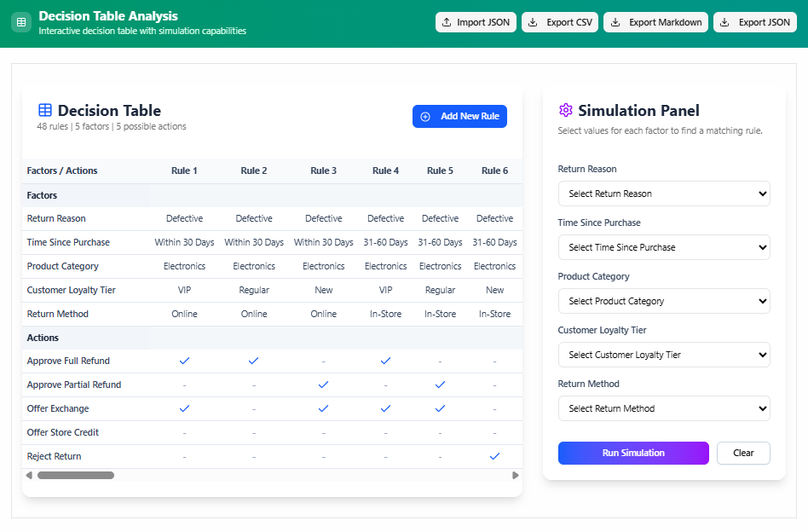This screenshot has width=808, height=532.
Task: Click the Import JSON upload icon
Action: pos(447,23)
